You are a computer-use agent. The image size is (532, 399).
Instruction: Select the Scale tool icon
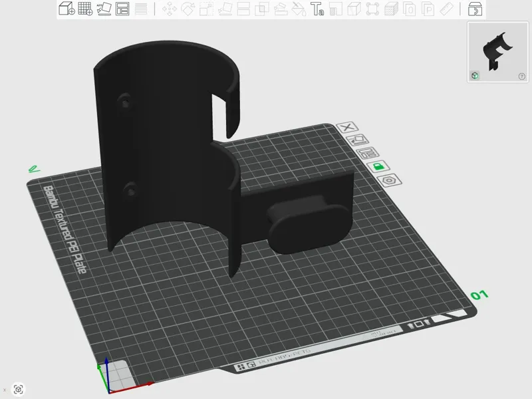tap(206, 9)
